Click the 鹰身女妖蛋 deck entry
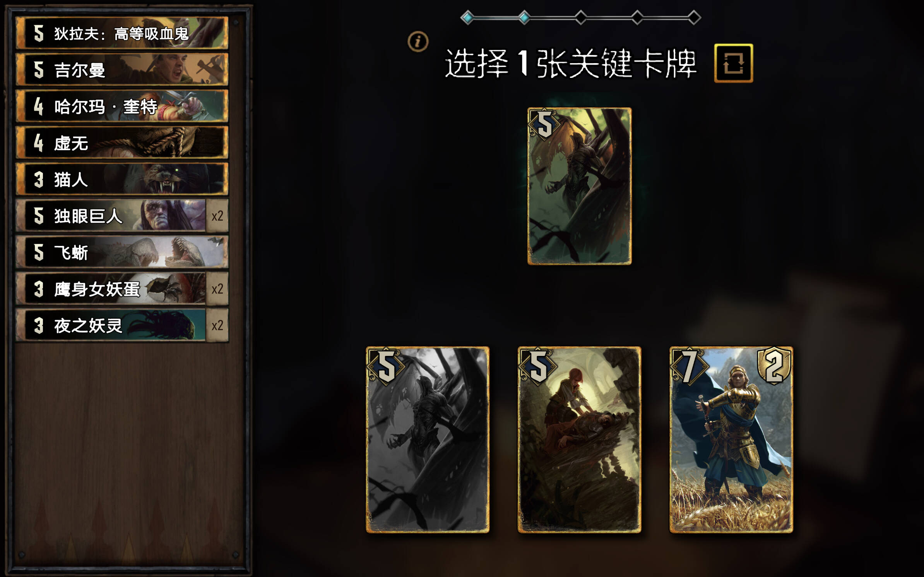 (122, 288)
